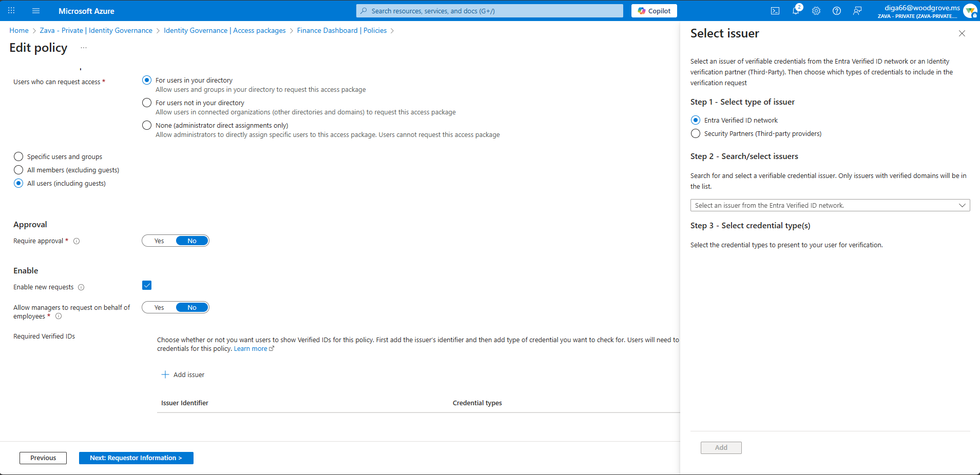Screen dimensions: 980x475
Task: Show info tooltip for Enable new requests
Action: click(81, 287)
